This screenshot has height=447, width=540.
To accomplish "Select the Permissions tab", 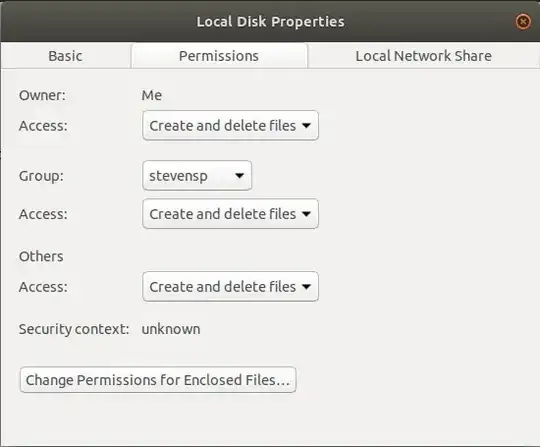I will point(219,56).
